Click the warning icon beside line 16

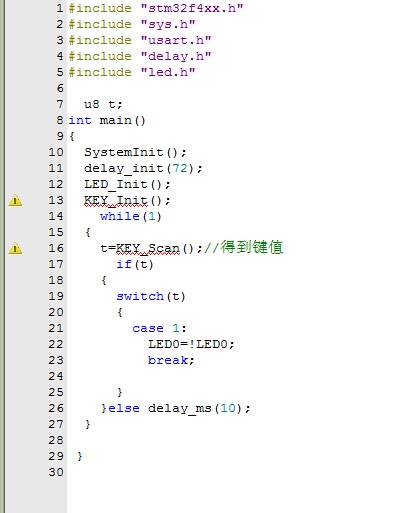tap(15, 249)
